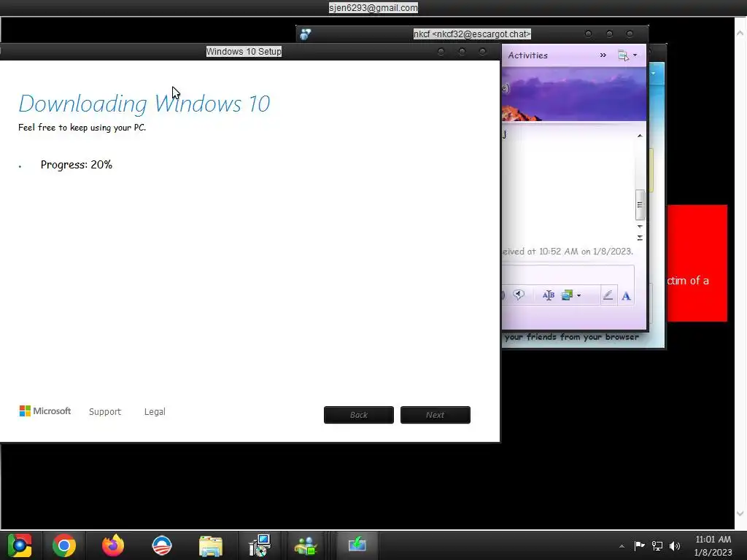Show hidden system tray icons
This screenshot has width=747, height=560.
tap(622, 546)
